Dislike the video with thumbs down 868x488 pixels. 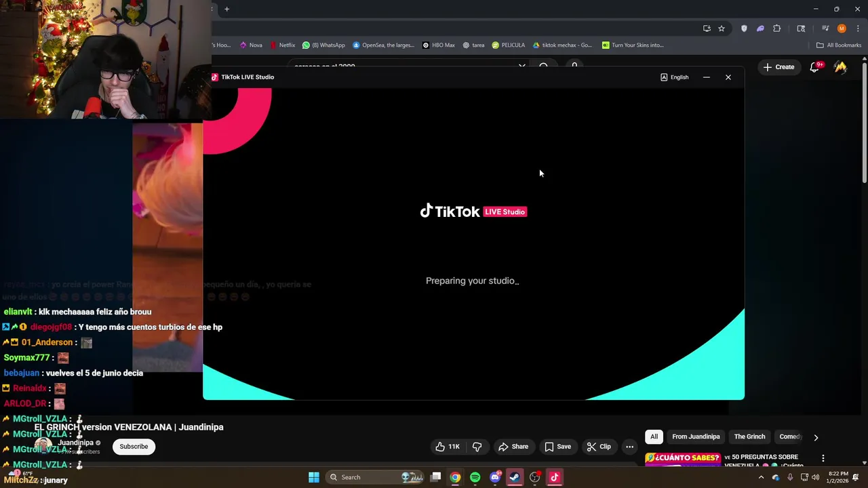click(x=477, y=447)
